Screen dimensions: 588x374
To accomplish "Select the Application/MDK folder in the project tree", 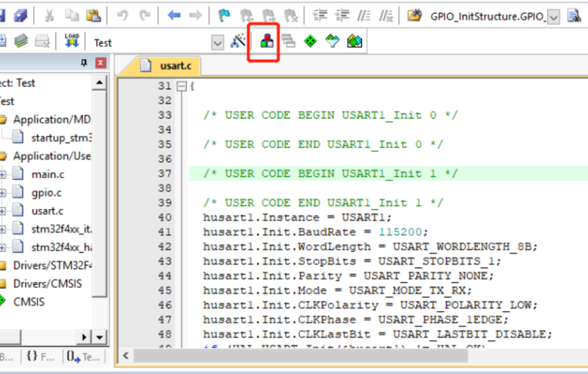I will click(51, 120).
